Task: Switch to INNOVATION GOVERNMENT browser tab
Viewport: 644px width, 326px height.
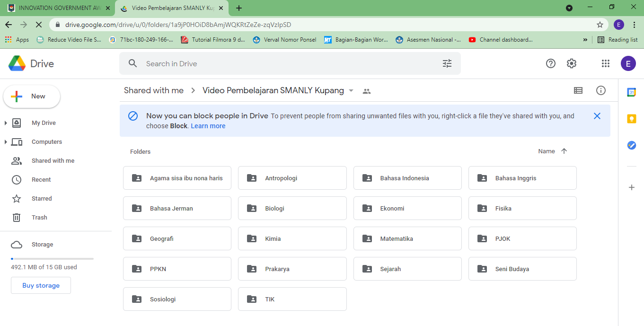Action: tap(57, 8)
